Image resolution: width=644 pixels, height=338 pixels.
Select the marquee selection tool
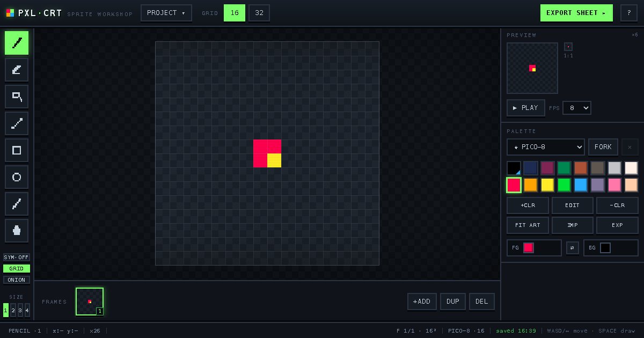pyautogui.click(x=17, y=97)
